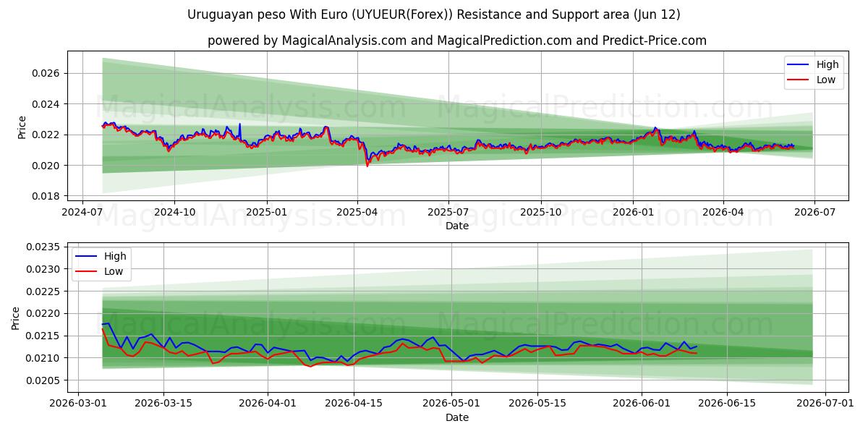Click 'High' in the top chart legend

[x=827, y=65]
